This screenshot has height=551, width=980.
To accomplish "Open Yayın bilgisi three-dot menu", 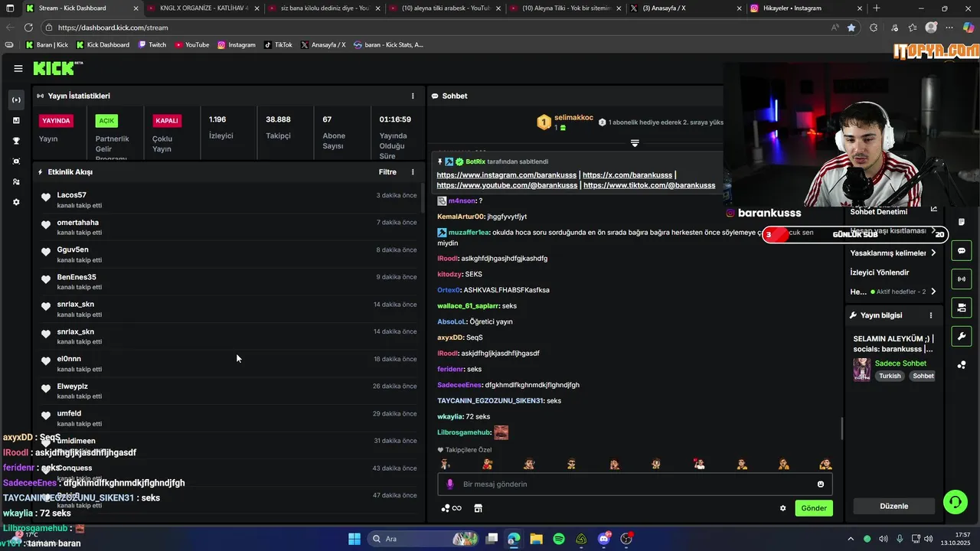I will pos(931,315).
